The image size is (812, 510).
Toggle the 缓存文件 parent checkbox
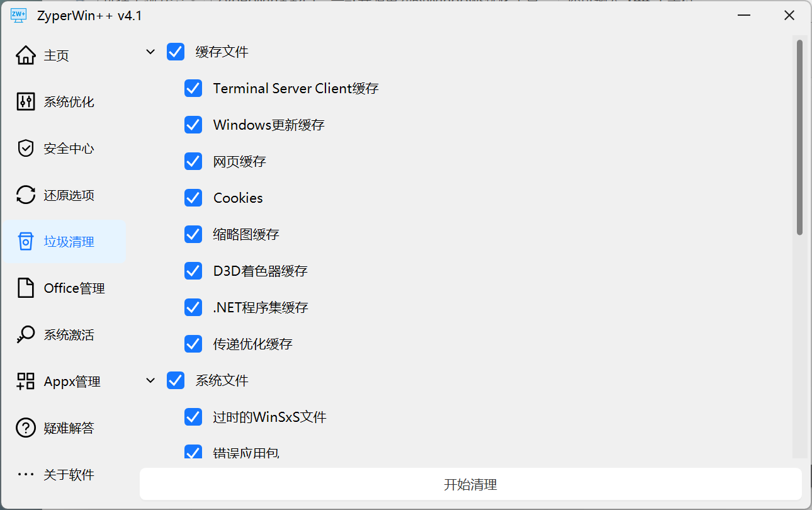pos(176,52)
